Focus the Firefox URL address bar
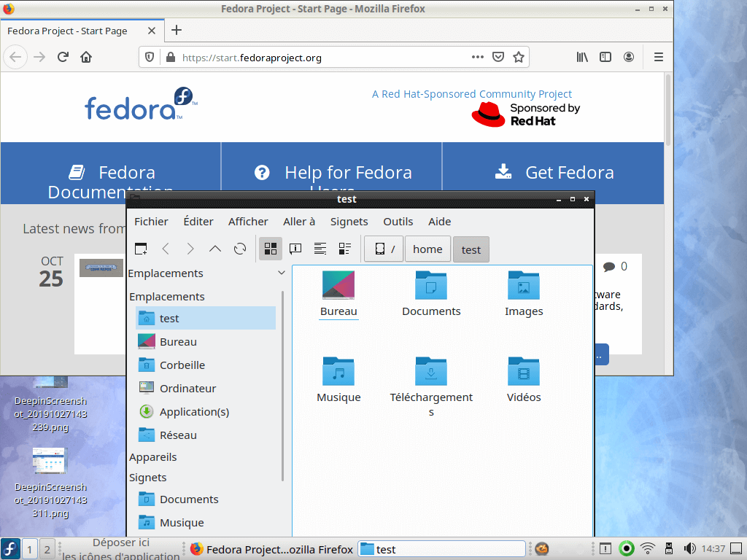The width and height of the screenshot is (747, 560). [324, 58]
